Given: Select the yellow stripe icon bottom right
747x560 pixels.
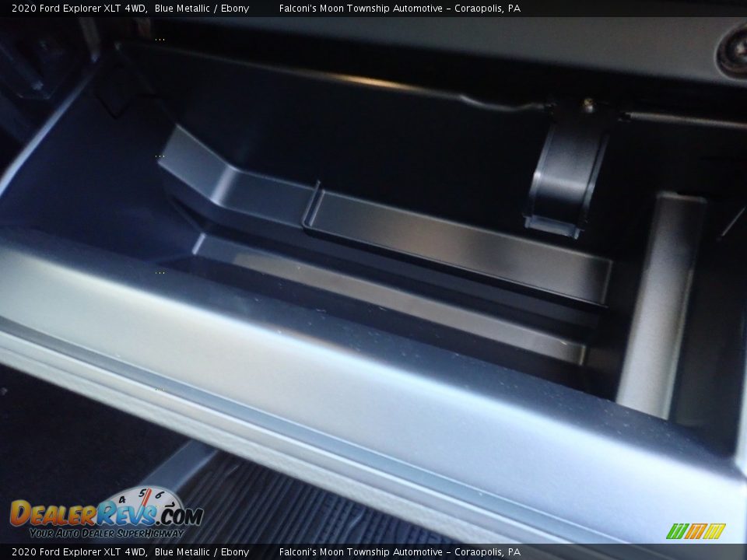Looking at the screenshot, I should 714,531.
